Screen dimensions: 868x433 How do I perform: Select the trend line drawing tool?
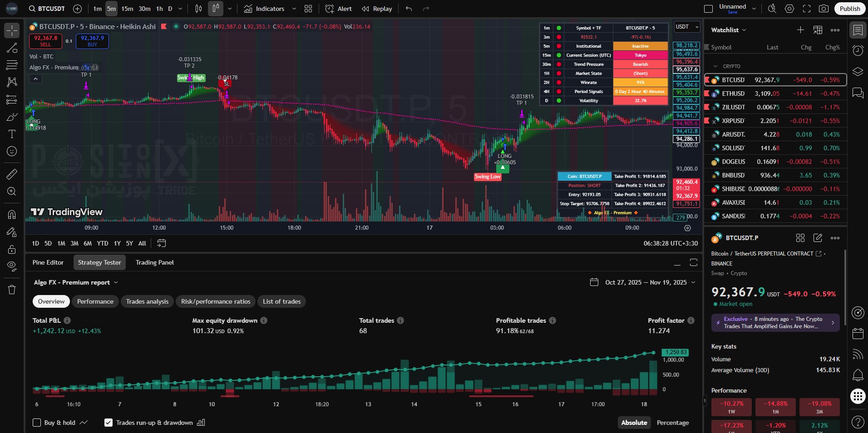point(12,48)
